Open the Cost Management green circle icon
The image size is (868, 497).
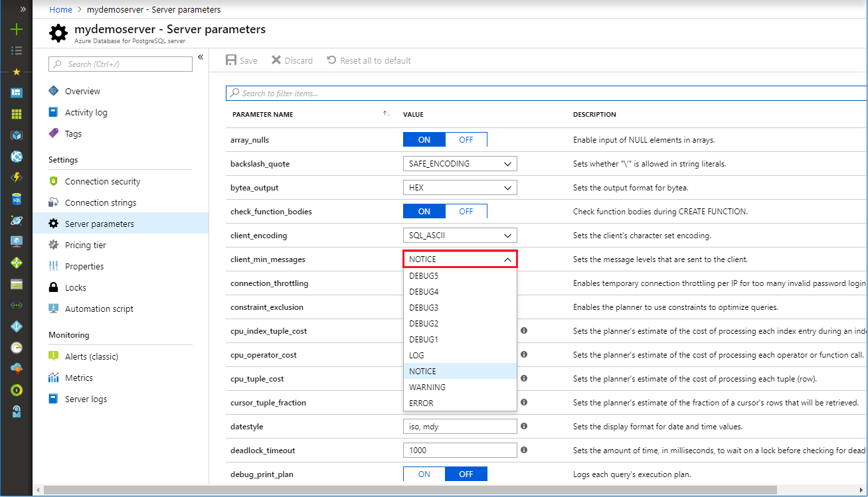pyautogui.click(x=17, y=390)
